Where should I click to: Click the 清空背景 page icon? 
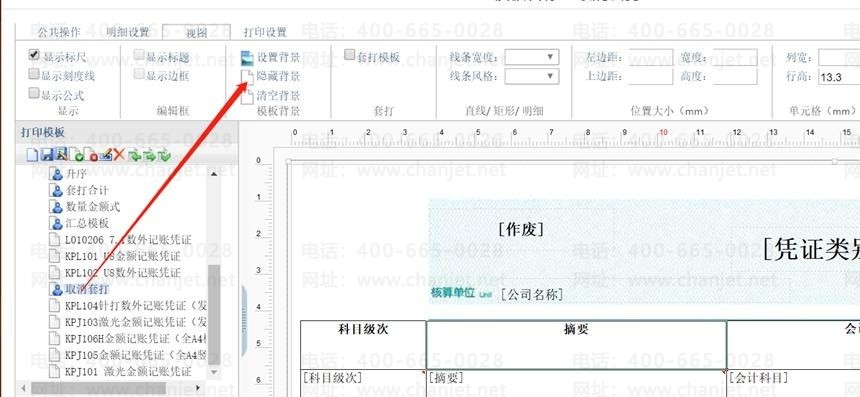click(248, 97)
